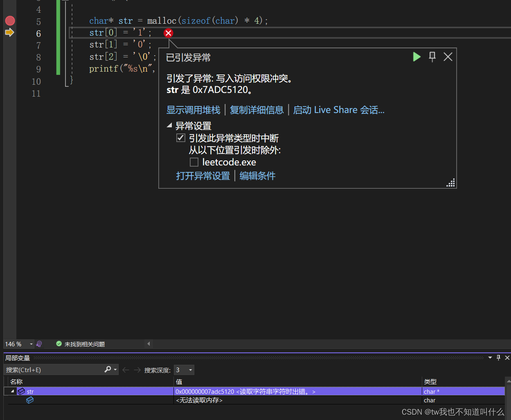Pin the exception helper dialog

432,57
